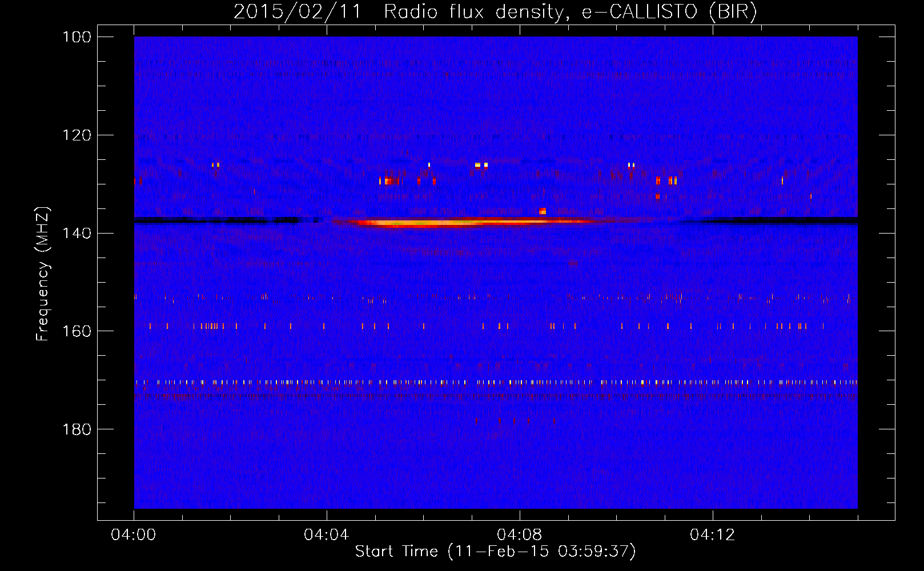Select the 140 frequency tick label
This screenshot has height=571, width=924.
pyautogui.click(x=77, y=233)
